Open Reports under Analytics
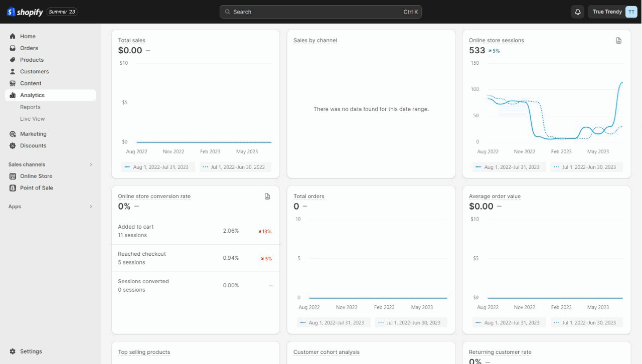The height and width of the screenshot is (364, 642). pos(30,107)
